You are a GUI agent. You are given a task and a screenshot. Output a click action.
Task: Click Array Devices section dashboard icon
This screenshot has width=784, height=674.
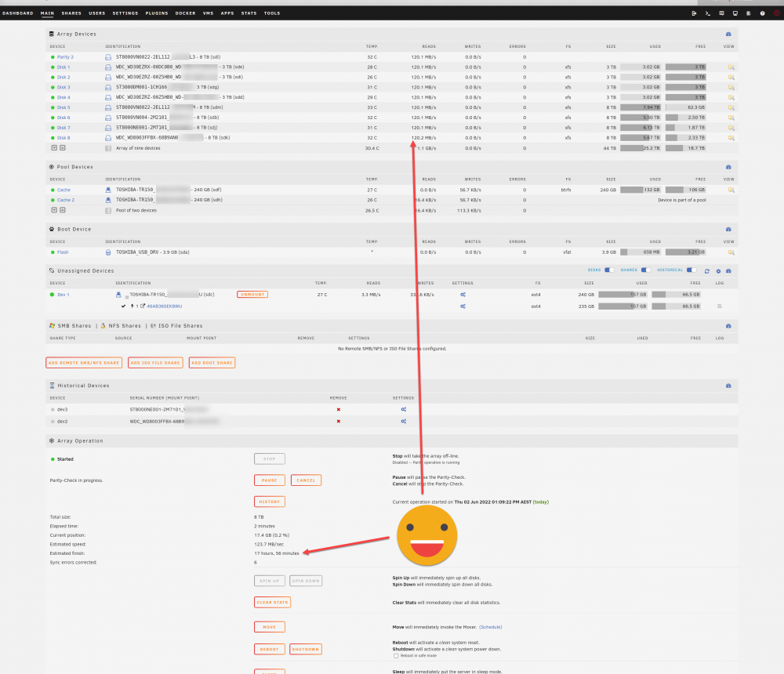[x=728, y=34]
